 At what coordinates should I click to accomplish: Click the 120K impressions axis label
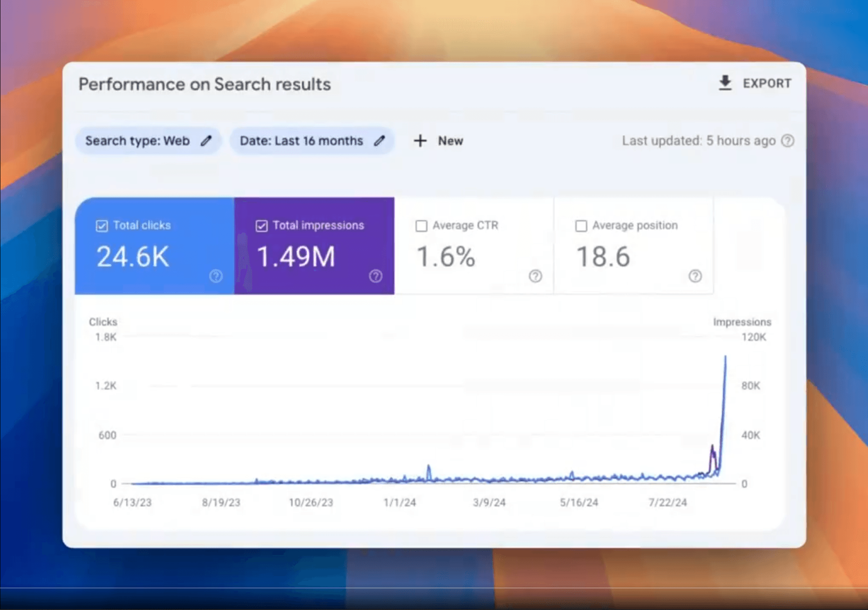tap(754, 337)
